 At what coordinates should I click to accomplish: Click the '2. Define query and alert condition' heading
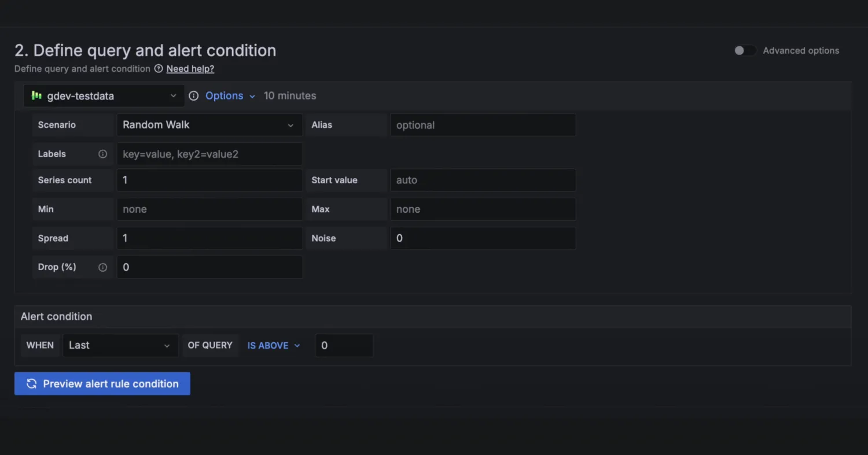click(145, 50)
